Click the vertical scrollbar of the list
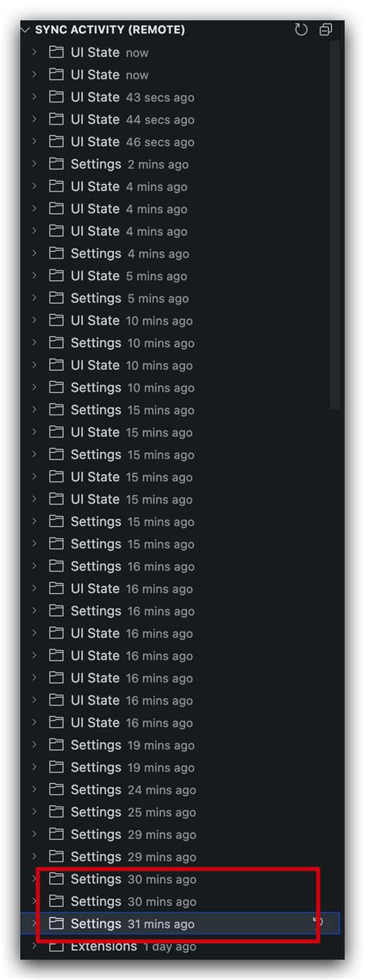 point(334,225)
